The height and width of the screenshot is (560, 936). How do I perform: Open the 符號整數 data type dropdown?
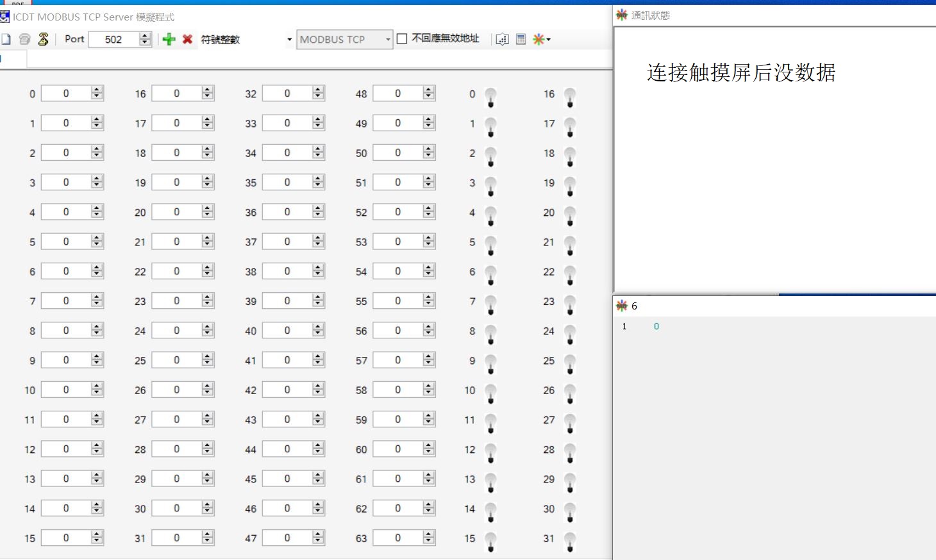click(x=289, y=40)
